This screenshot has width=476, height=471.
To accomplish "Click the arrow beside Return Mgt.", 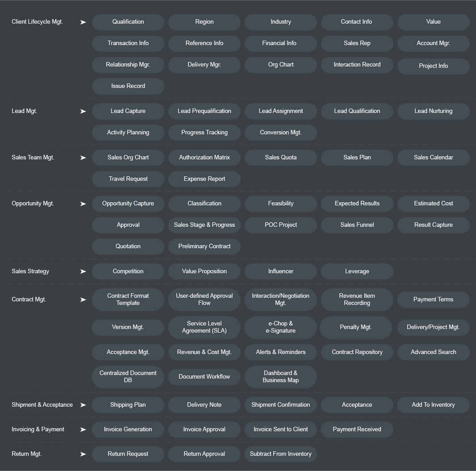I will [83, 454].
